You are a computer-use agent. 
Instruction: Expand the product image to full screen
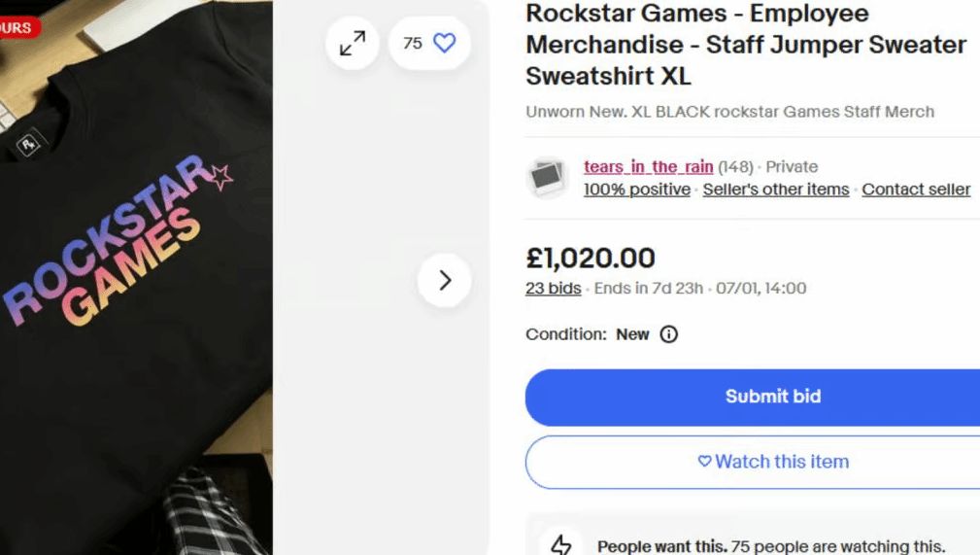click(352, 43)
